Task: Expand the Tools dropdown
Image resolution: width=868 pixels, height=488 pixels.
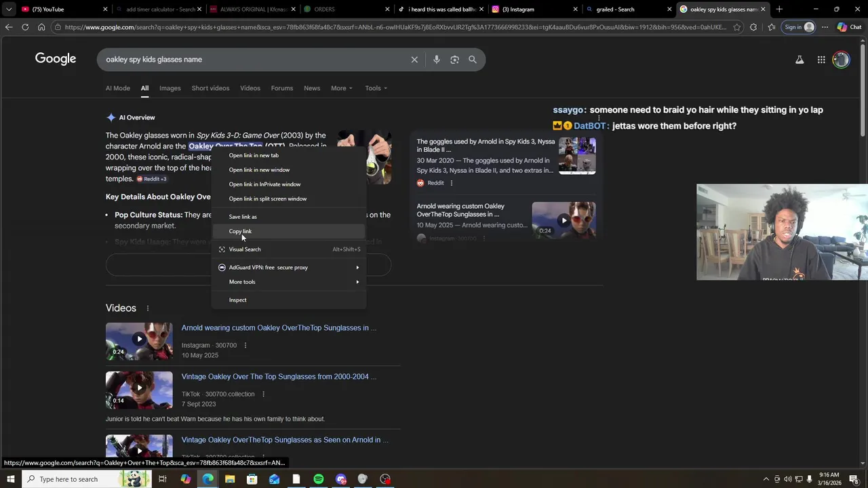Action: coord(376,88)
